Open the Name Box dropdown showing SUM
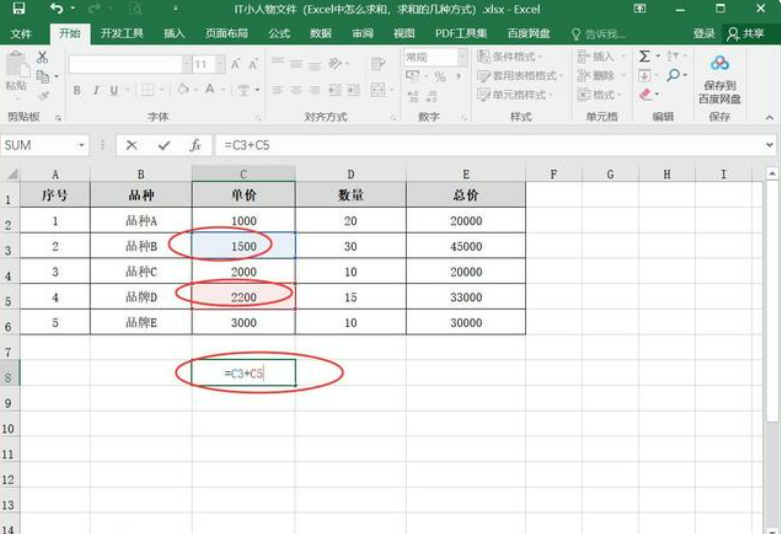Image resolution: width=781 pixels, height=534 pixels. pos(82,145)
